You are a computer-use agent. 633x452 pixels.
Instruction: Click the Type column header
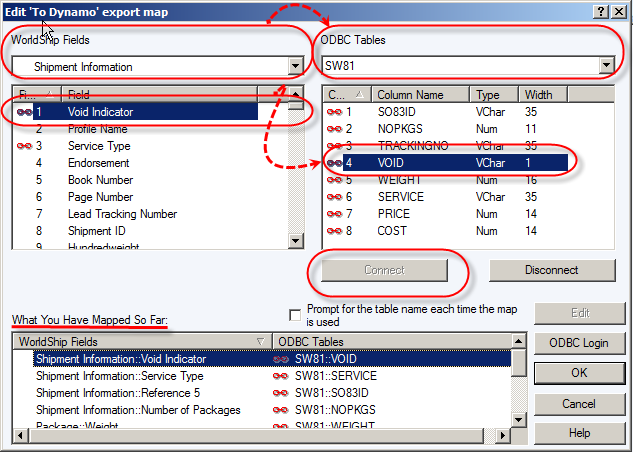click(494, 94)
